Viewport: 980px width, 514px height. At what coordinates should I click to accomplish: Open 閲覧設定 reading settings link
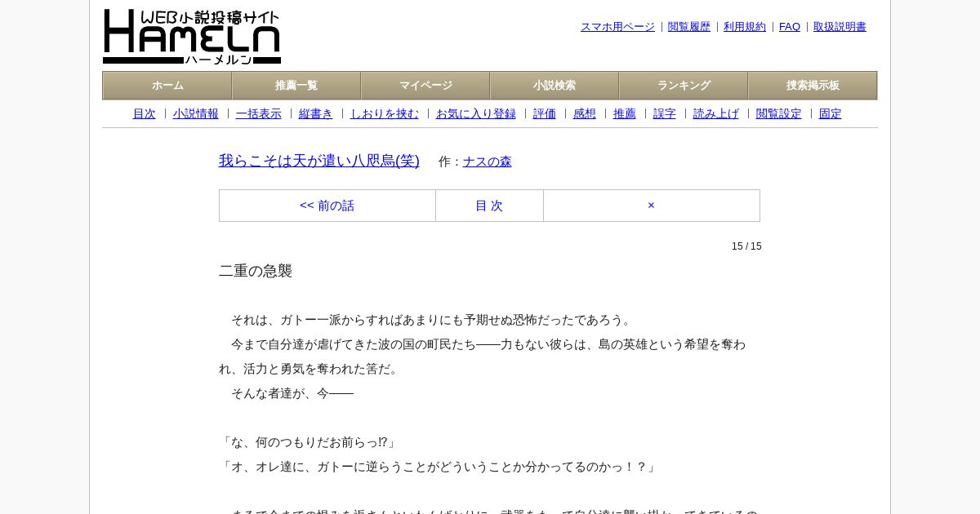click(x=779, y=114)
